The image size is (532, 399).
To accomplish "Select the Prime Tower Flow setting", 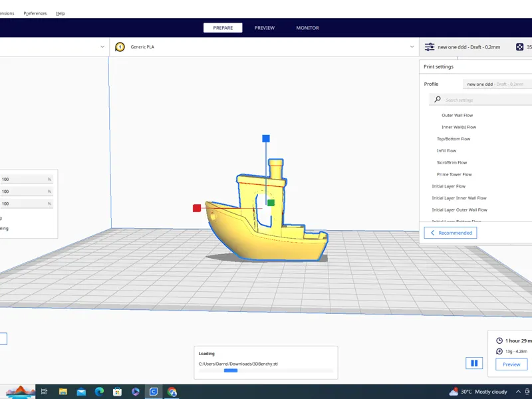I will [x=454, y=175].
